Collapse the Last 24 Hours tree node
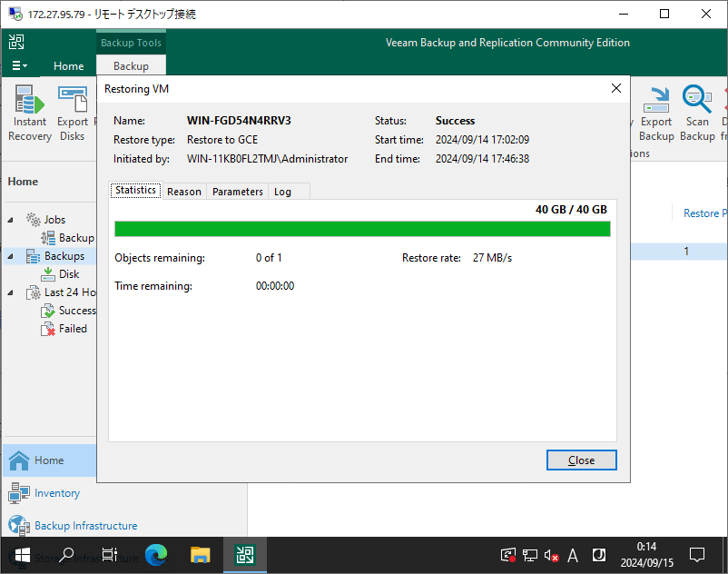728x574 pixels. pyautogui.click(x=11, y=292)
